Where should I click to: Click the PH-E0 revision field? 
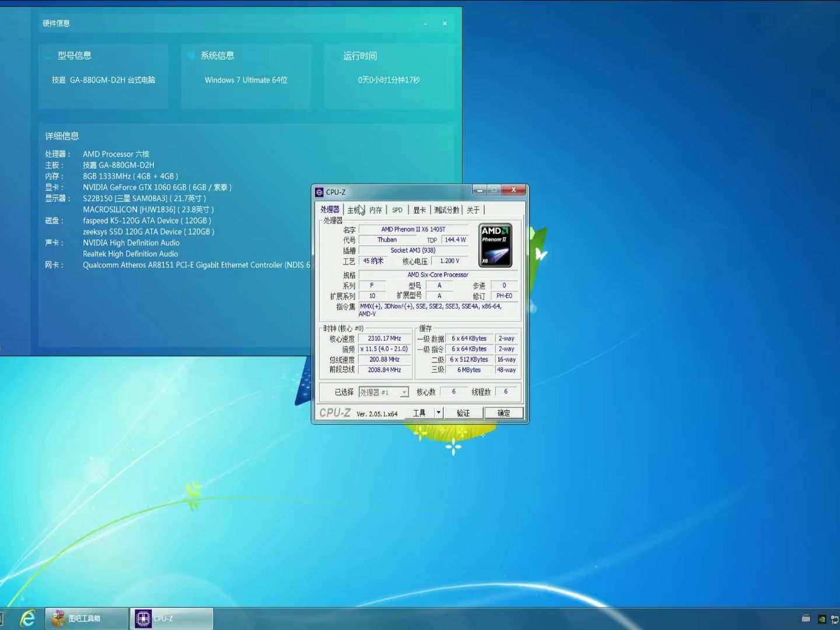tap(505, 296)
